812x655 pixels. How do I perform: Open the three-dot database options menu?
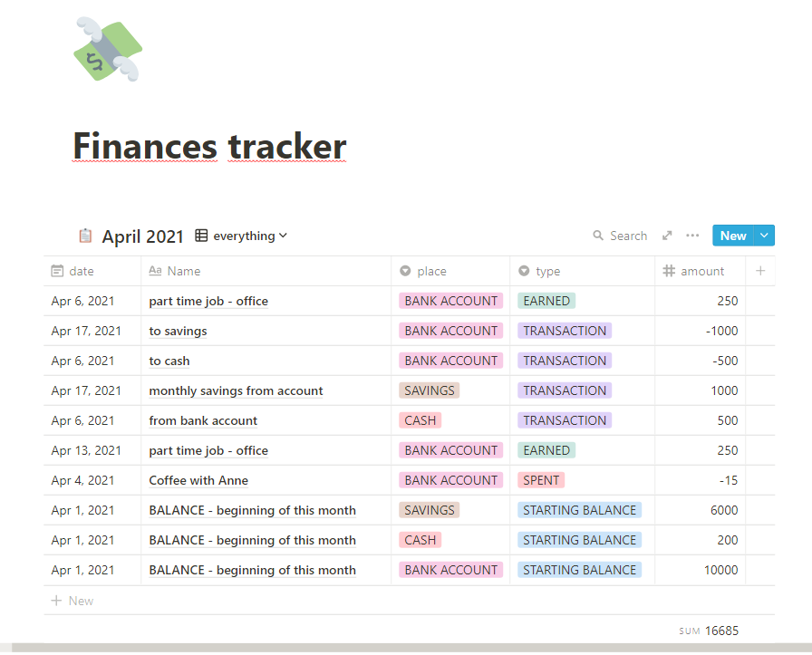(692, 236)
